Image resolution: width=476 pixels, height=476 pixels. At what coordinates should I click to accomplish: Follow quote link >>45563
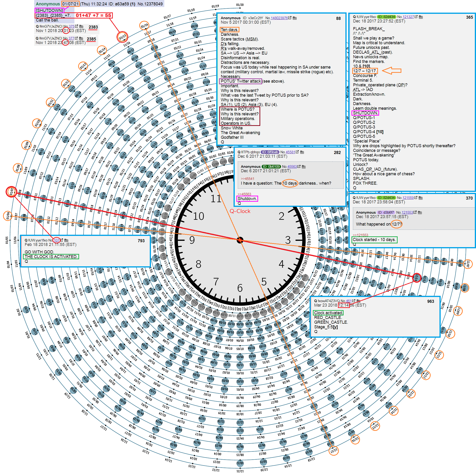(x=244, y=194)
